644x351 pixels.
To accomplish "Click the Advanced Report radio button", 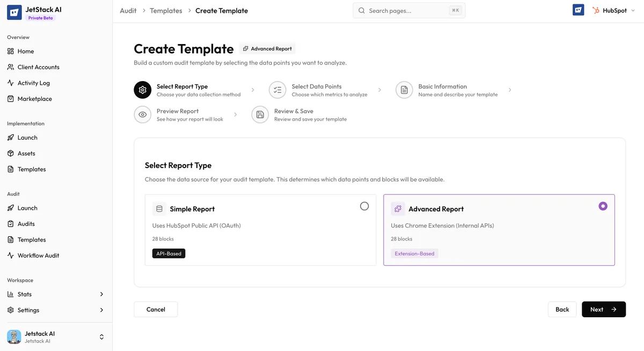I will pyautogui.click(x=603, y=206).
